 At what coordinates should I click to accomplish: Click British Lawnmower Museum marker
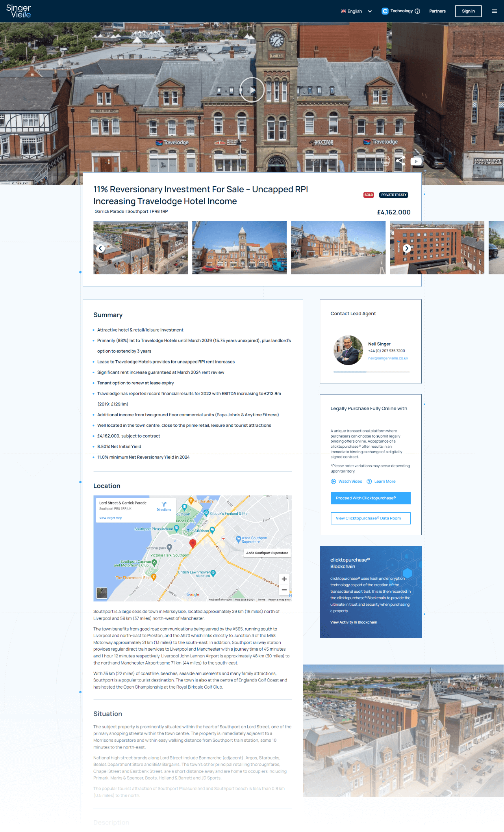(x=213, y=573)
